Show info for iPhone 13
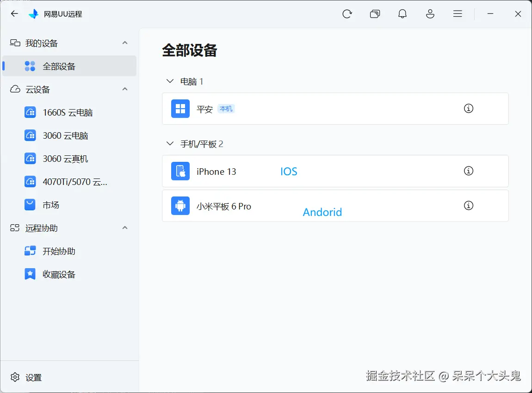The image size is (532, 393). 469,171
